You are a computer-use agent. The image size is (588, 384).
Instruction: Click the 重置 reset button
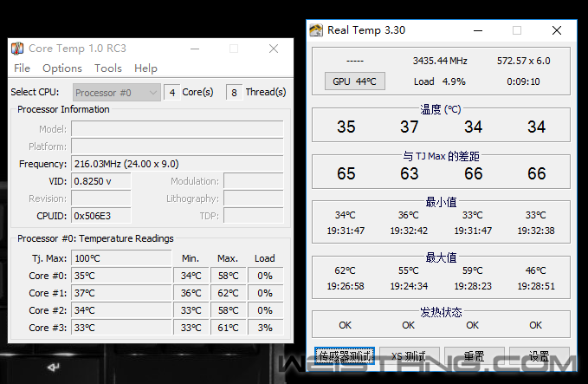coord(474,355)
